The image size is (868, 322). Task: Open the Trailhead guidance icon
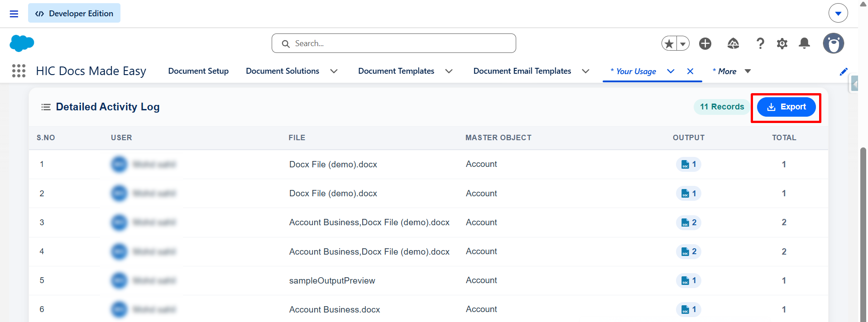point(733,43)
